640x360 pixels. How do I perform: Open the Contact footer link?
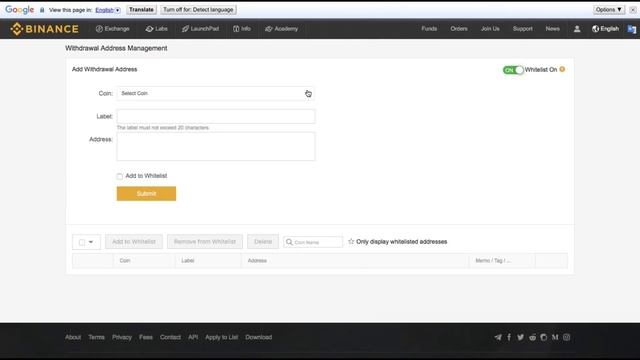pyautogui.click(x=170, y=337)
